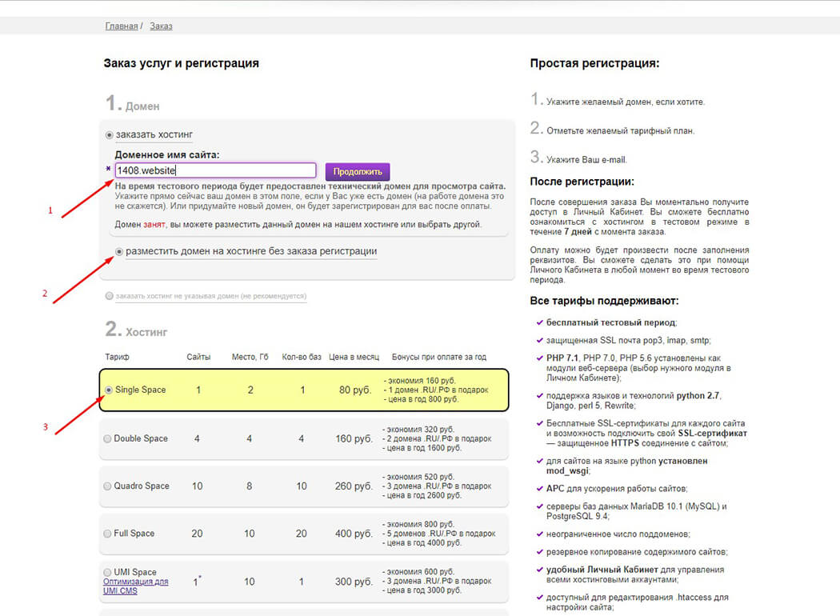Open 'Оптимизация для UMI.CMS' link
Viewport: 840px width, 616px height.
tap(135, 586)
